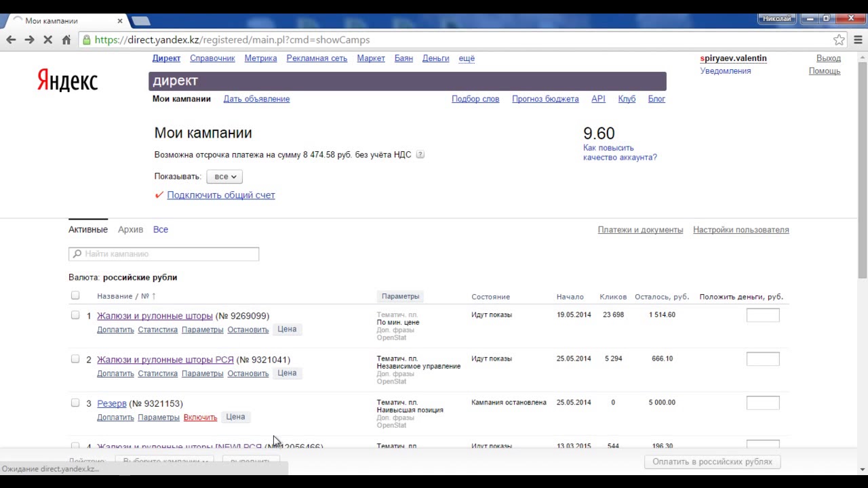Open Настройки пользователя
The height and width of the screenshot is (488, 868).
pos(741,230)
